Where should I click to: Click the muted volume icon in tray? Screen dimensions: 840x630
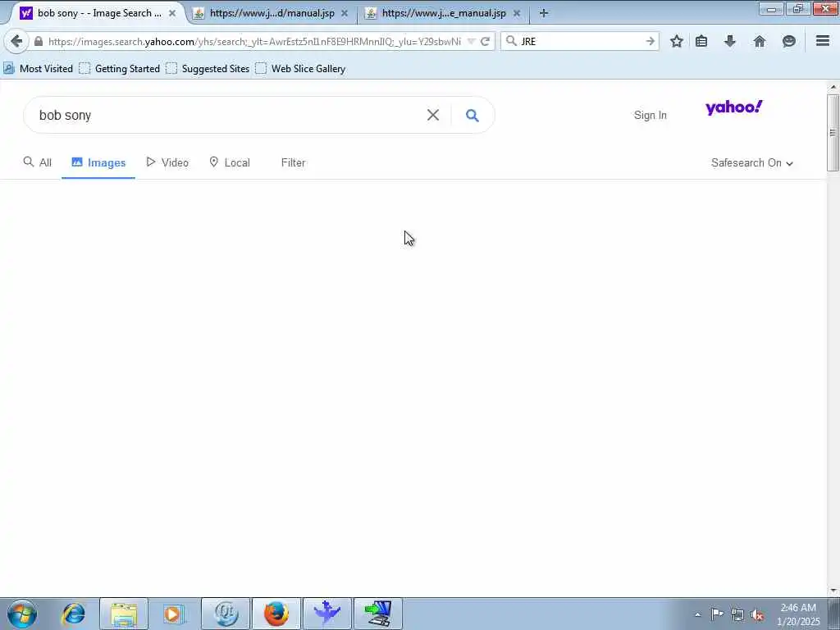point(757,614)
